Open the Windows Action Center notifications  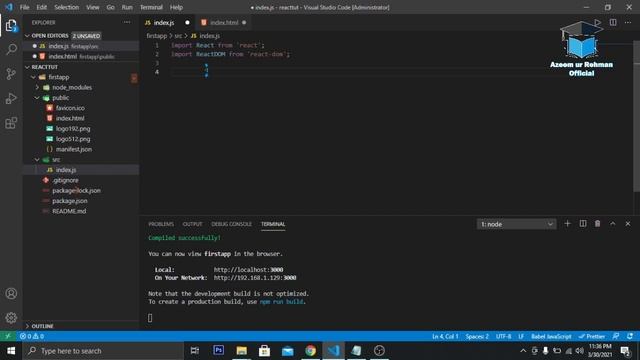(625, 351)
